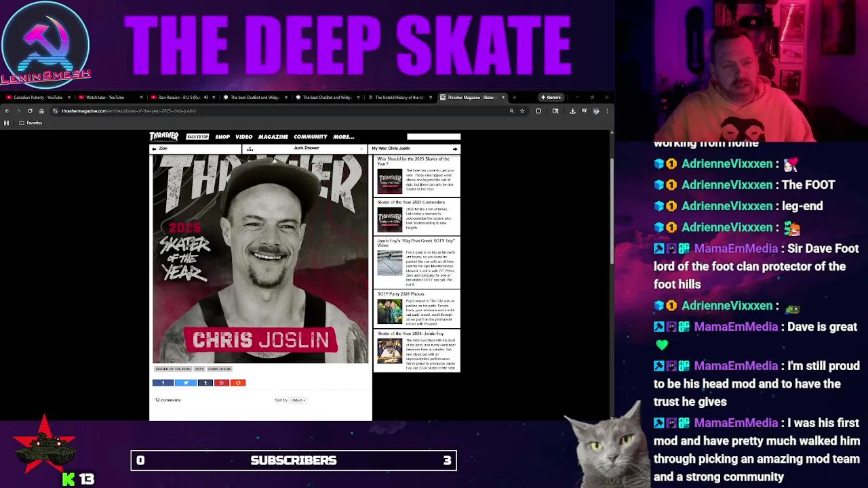868x488 pixels.
Task: Go to next article My War arrow
Action: (x=455, y=148)
